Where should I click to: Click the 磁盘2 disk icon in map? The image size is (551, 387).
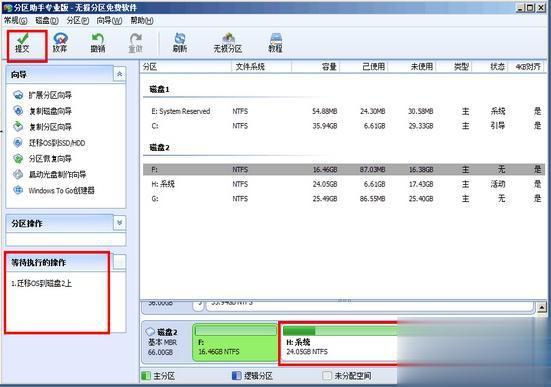click(150, 331)
